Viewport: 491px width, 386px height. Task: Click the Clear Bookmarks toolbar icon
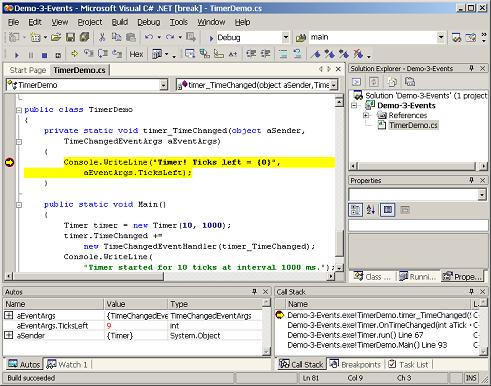point(358,54)
